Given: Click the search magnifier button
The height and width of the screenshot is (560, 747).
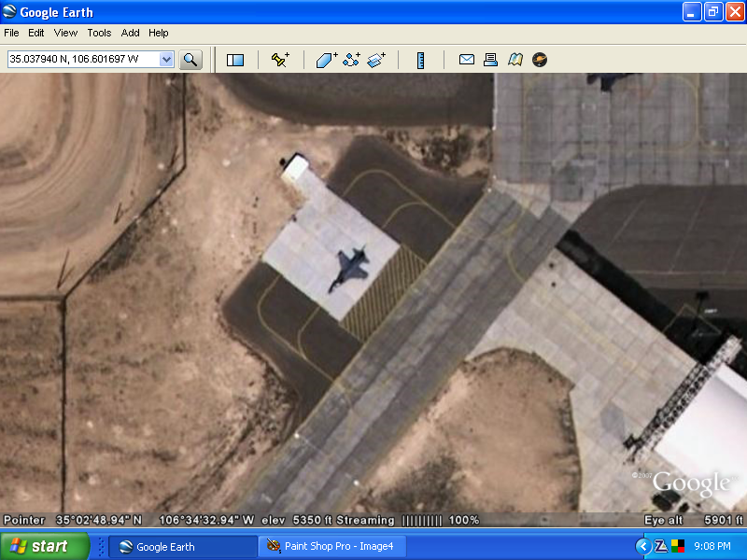Looking at the screenshot, I should (190, 60).
